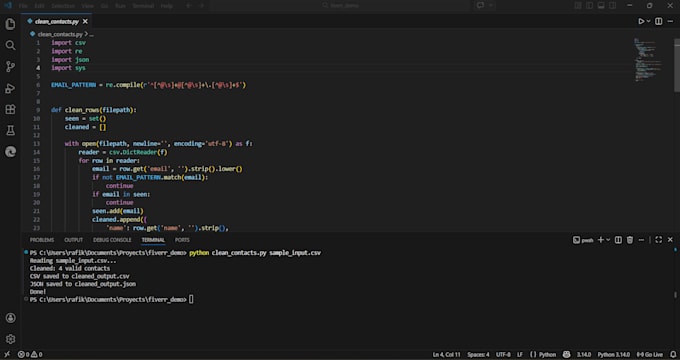Split the terminal panel

pyautogui.click(x=618, y=240)
